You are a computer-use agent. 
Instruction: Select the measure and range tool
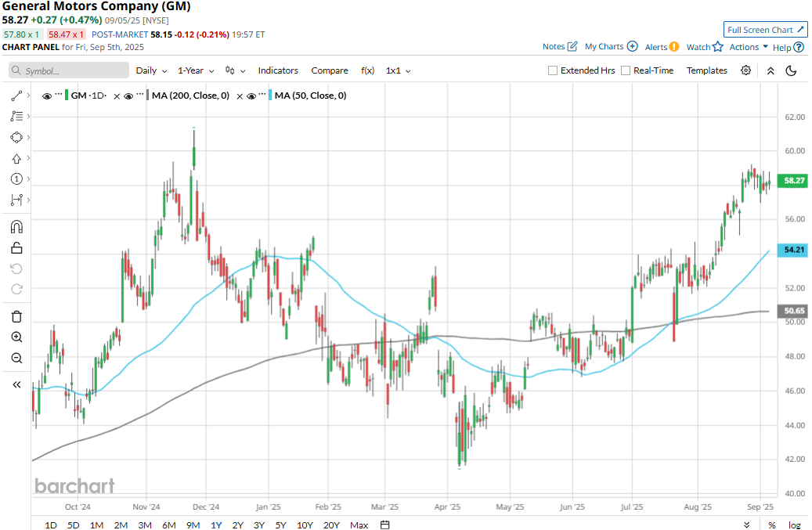tap(16, 200)
